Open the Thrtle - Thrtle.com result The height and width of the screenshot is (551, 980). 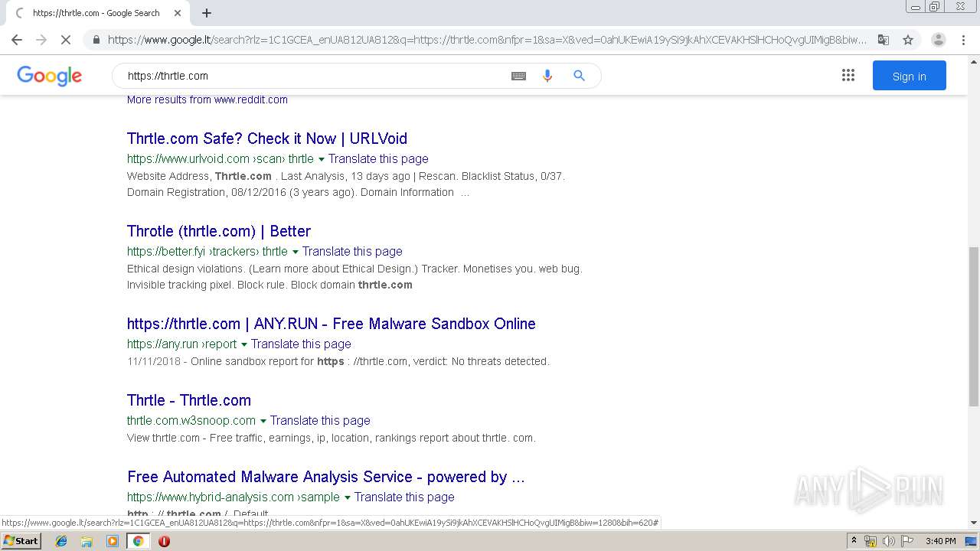point(189,400)
